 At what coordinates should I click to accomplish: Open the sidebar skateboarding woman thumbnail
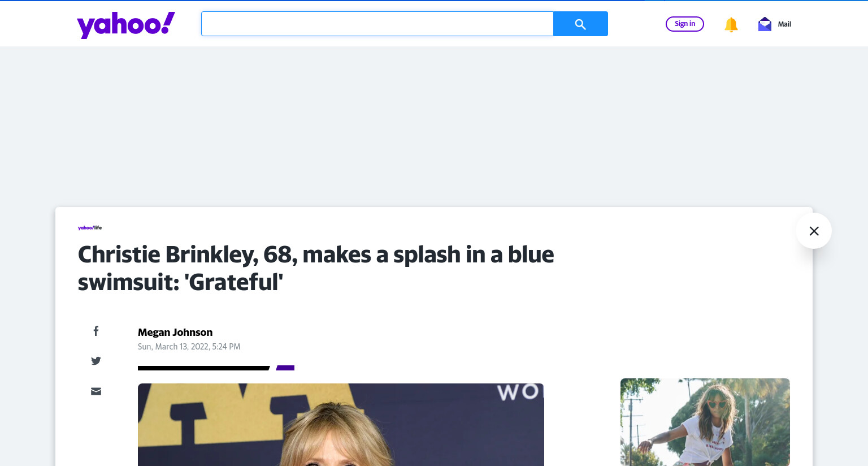705,422
